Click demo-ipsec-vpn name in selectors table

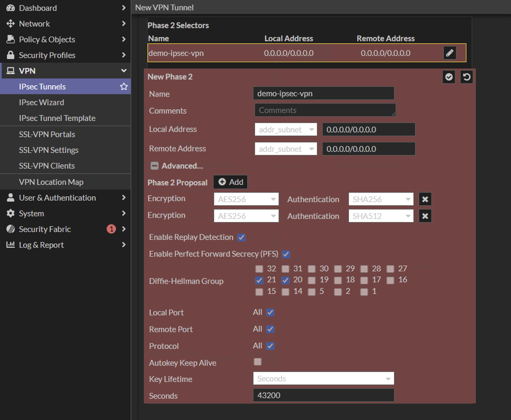pyautogui.click(x=176, y=53)
